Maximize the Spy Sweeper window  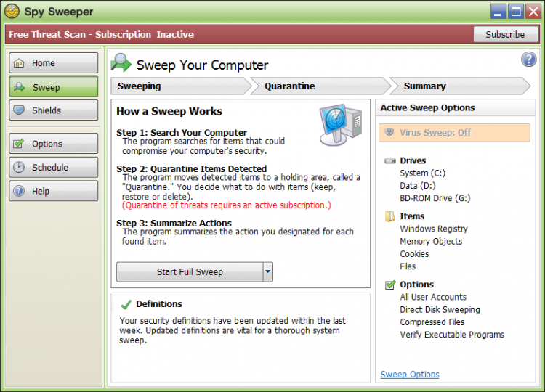(x=516, y=12)
